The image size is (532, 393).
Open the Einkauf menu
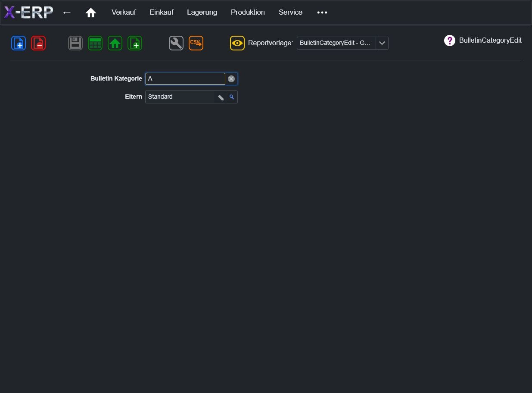pyautogui.click(x=162, y=12)
